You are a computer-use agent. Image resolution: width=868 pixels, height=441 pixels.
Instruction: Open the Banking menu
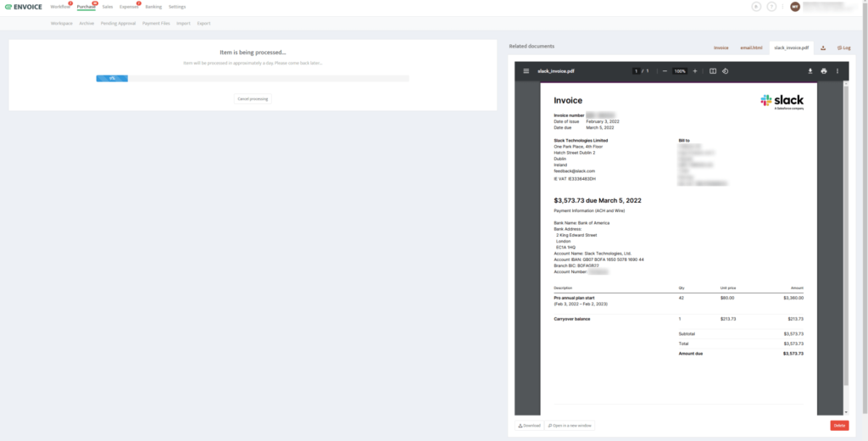[153, 7]
